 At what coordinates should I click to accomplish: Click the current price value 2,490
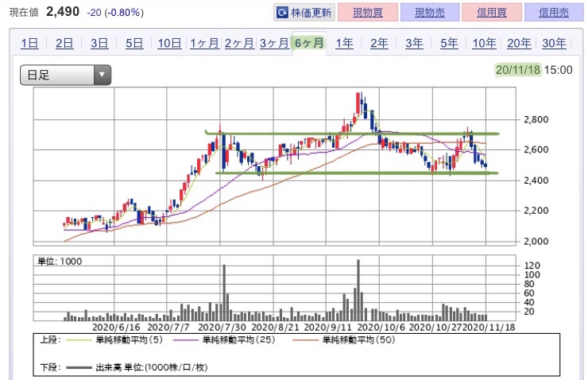pyautogui.click(x=63, y=12)
